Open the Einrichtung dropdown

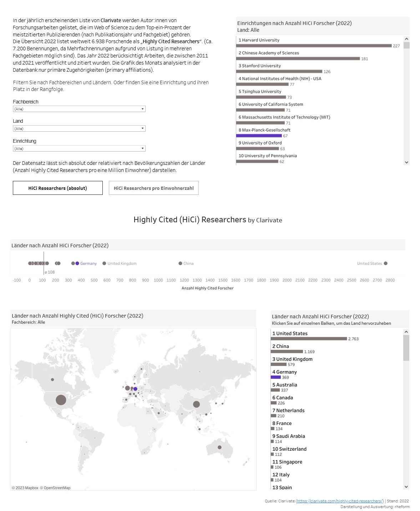click(x=79, y=148)
